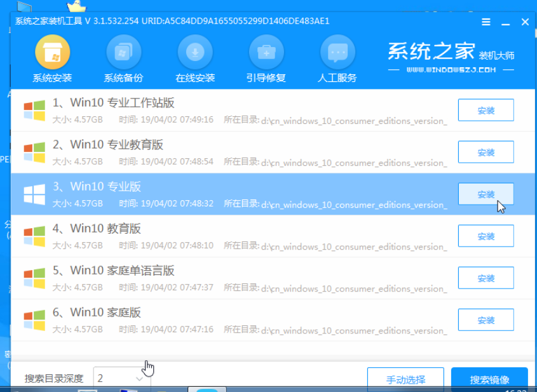Open the 系统安装 icon tab

click(52, 52)
